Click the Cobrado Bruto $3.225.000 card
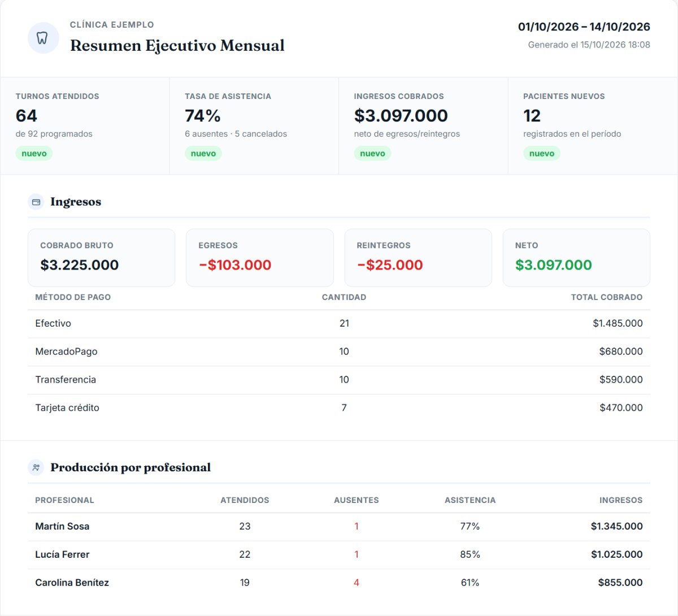This screenshot has height=616, width=678. click(x=102, y=258)
